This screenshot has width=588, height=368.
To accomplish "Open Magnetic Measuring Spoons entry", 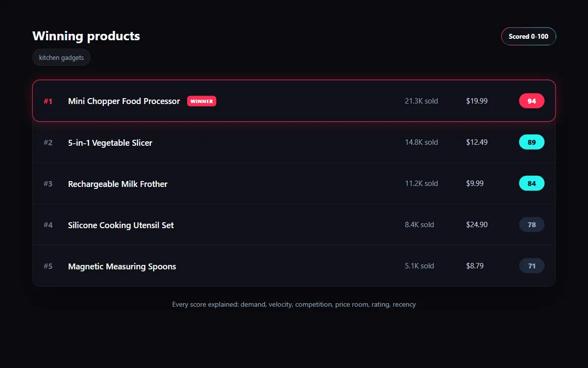I will pos(294,266).
